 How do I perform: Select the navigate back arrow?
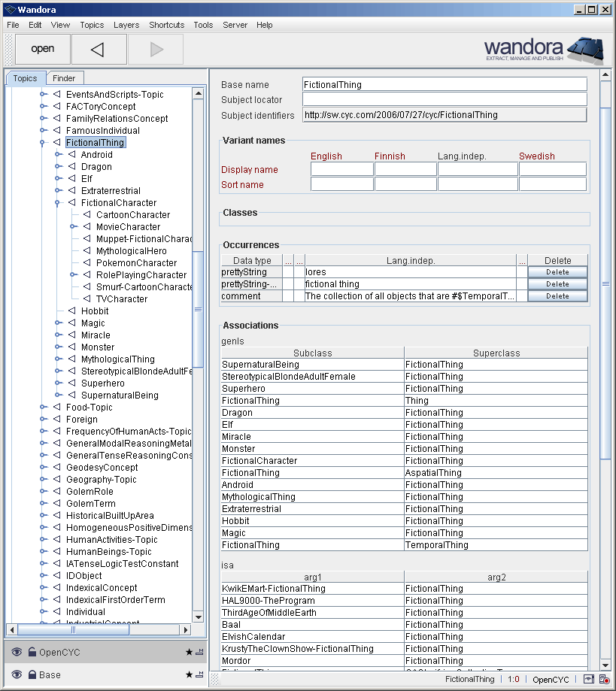pyautogui.click(x=99, y=49)
